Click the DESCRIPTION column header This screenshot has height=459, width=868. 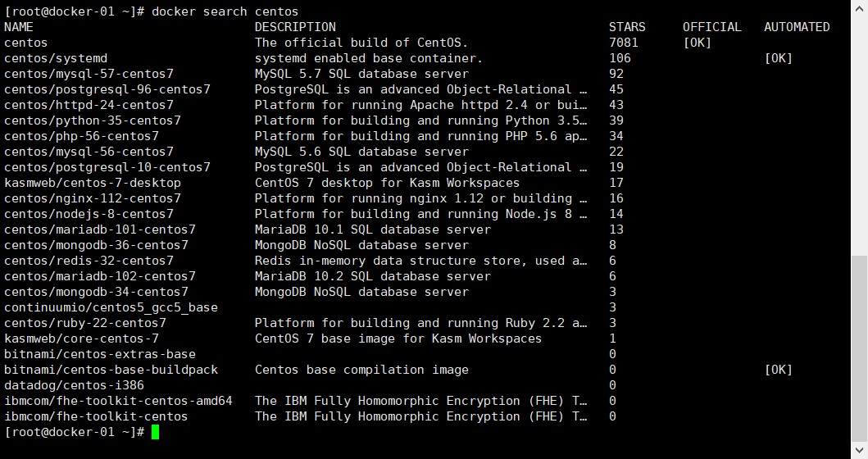point(295,27)
